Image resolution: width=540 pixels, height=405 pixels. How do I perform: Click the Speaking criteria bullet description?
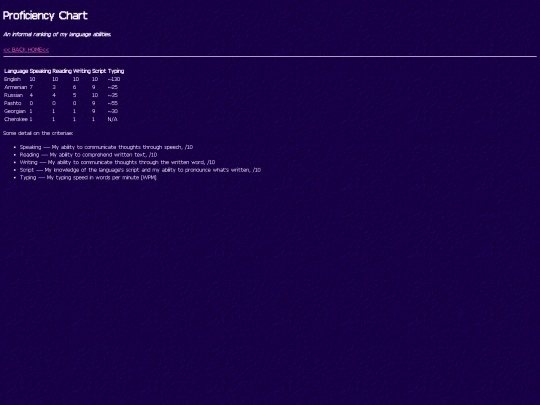pos(106,147)
